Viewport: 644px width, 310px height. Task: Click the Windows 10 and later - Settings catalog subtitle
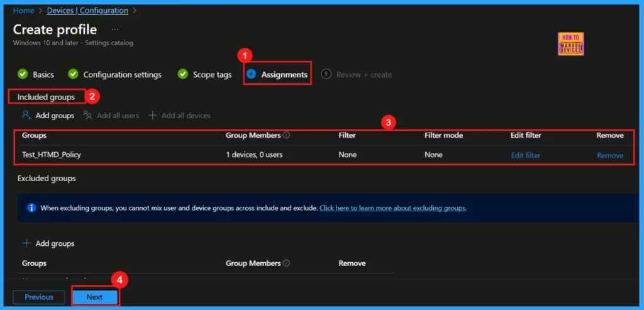[73, 43]
